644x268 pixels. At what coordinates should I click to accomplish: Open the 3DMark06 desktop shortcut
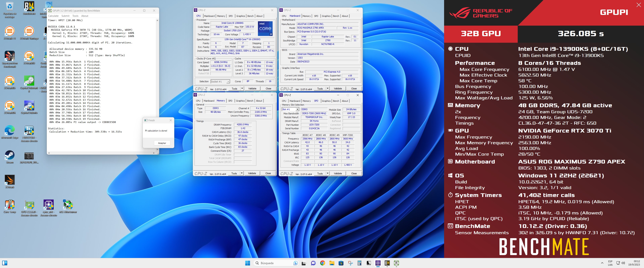pos(10,107)
